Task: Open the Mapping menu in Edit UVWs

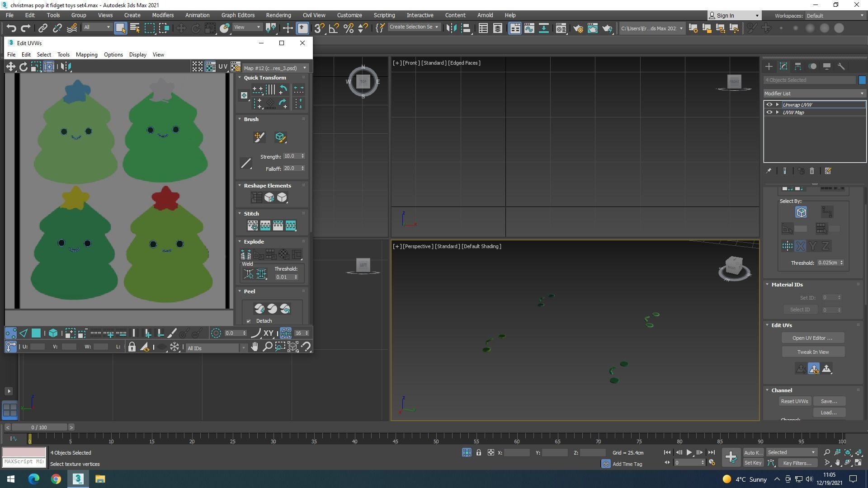Action: [86, 55]
